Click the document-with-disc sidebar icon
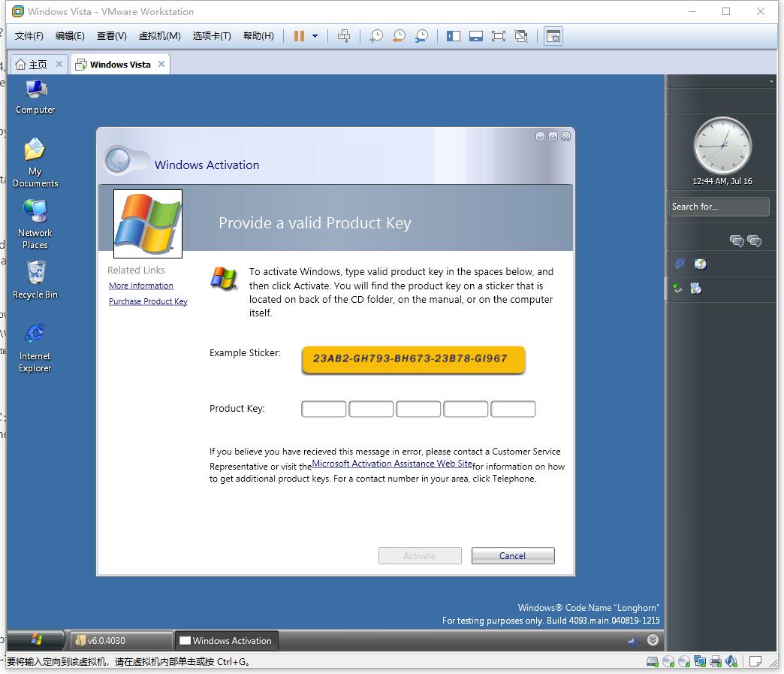784x674 pixels. pos(696,289)
